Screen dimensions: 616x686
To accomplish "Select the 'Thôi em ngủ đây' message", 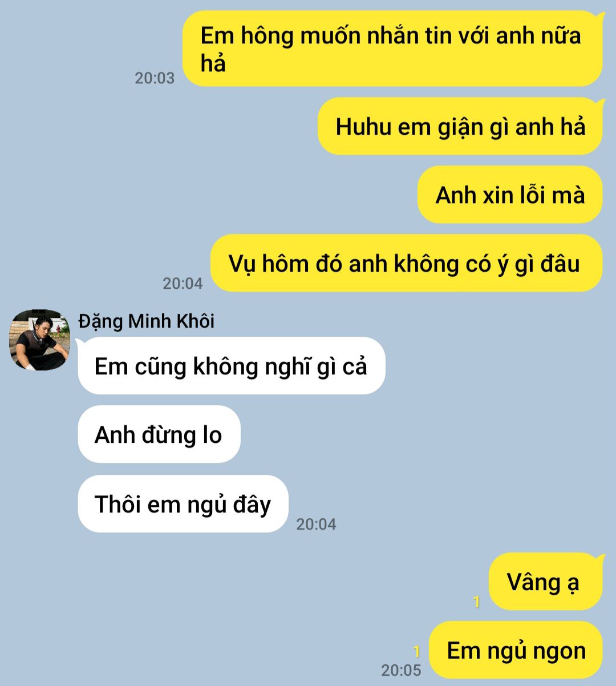I will tap(183, 504).
